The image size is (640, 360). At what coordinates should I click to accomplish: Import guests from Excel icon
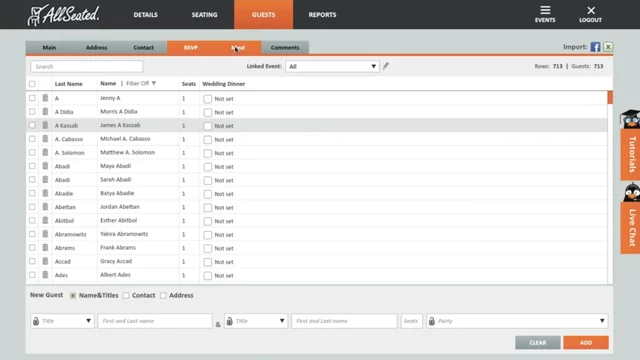pos(608,47)
